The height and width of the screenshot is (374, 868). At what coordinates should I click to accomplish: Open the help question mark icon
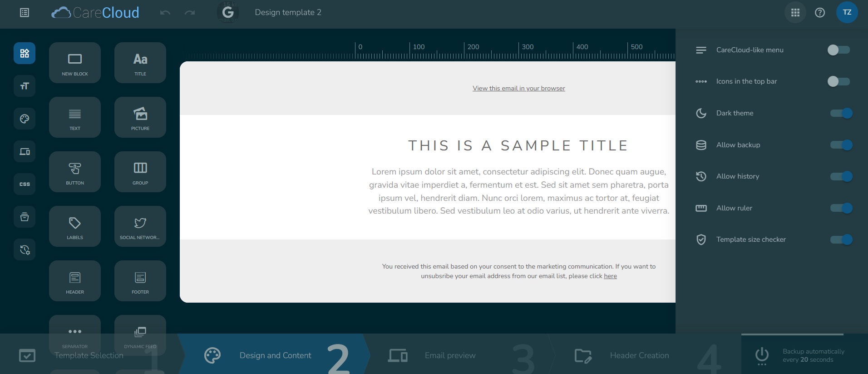819,13
